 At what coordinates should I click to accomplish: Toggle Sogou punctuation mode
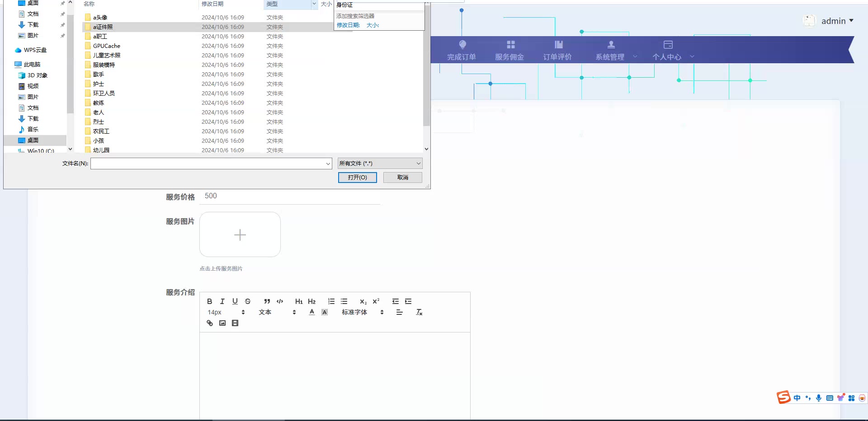pyautogui.click(x=808, y=398)
